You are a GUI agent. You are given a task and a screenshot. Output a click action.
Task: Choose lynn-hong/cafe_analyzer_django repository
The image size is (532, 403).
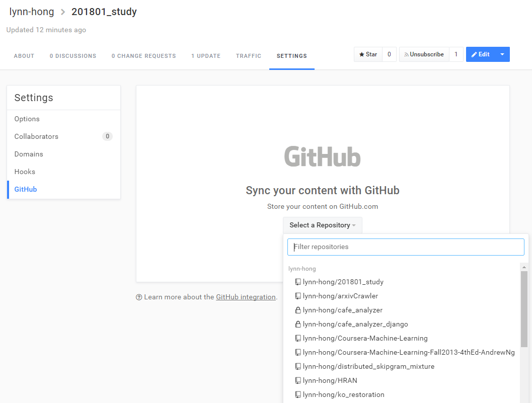355,325
